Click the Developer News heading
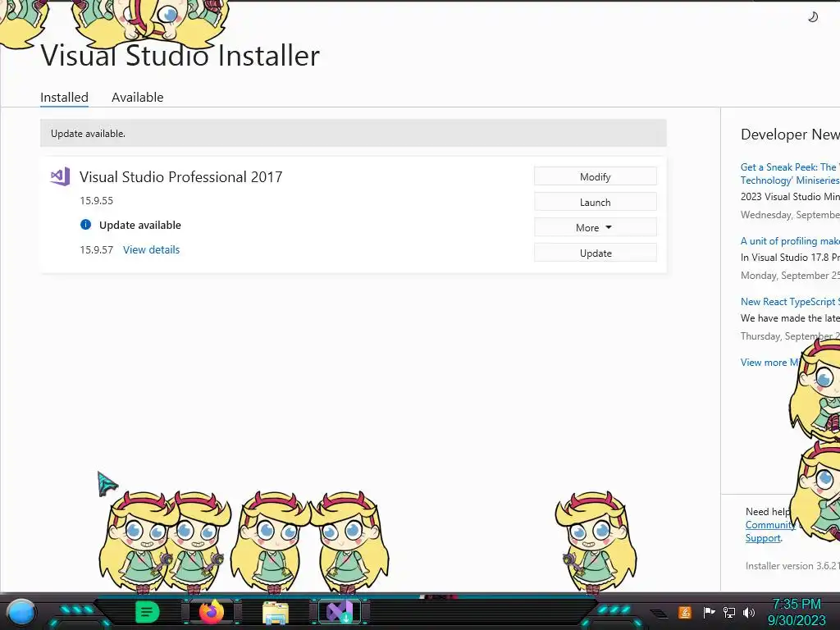 790,135
